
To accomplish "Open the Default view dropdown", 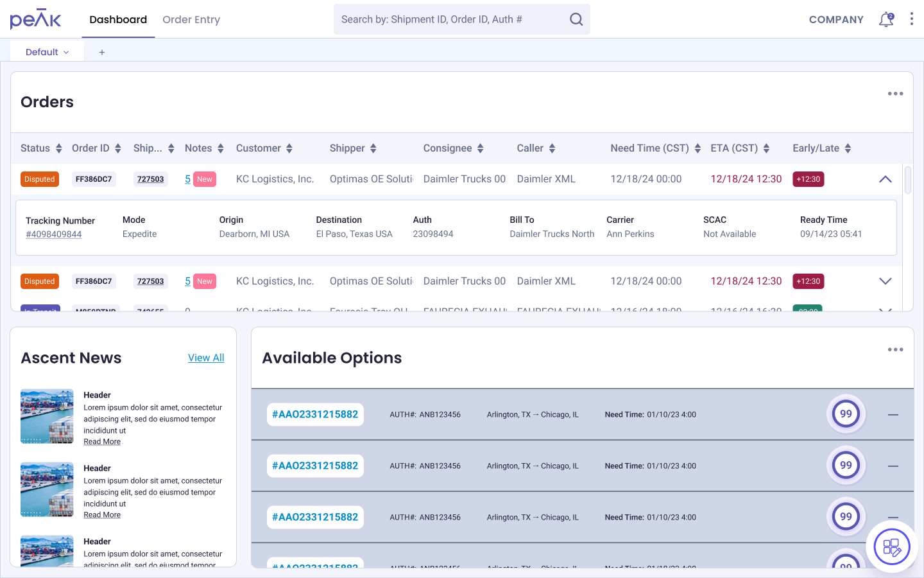I will tap(47, 52).
